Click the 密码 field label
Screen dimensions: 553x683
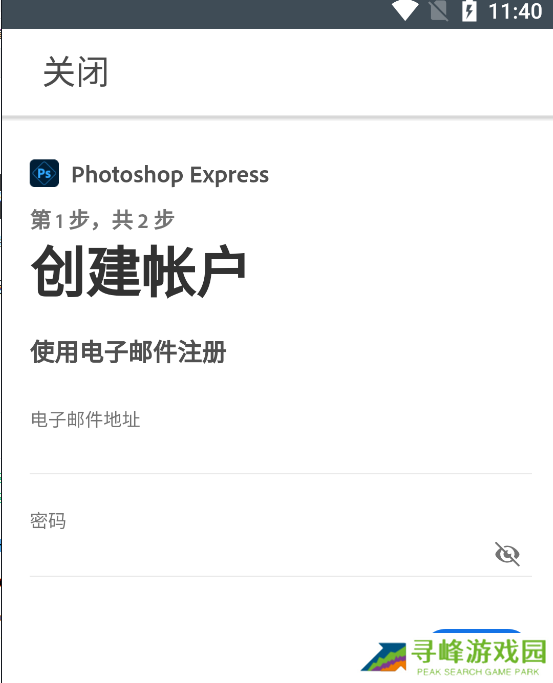48,521
